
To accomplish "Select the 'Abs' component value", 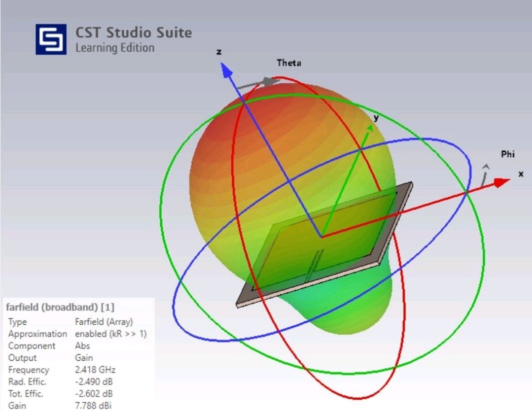I will (82, 346).
